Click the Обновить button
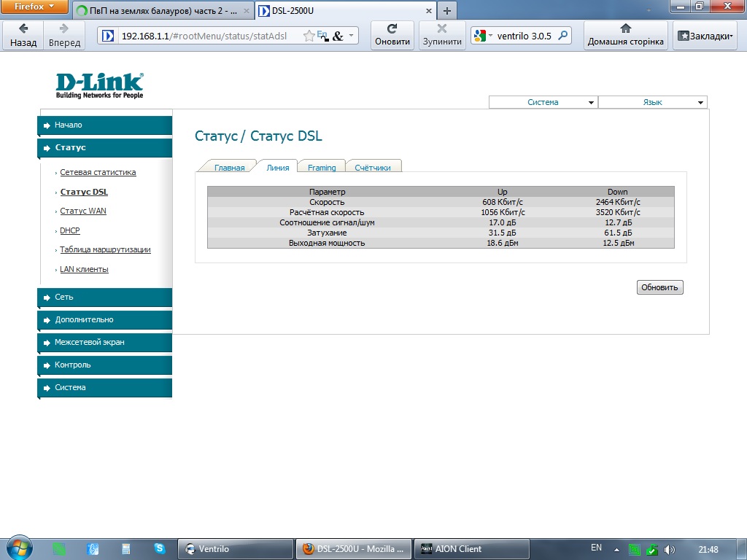The image size is (747, 560). tap(659, 287)
